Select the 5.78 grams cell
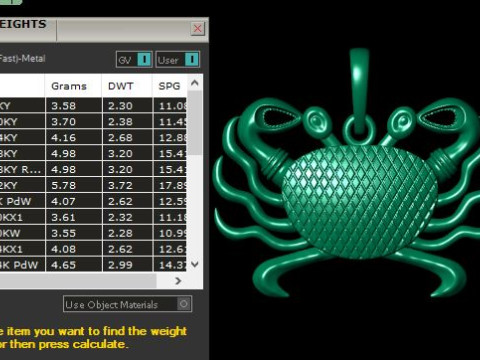Image resolution: width=480 pixels, height=360 pixels. [73, 185]
